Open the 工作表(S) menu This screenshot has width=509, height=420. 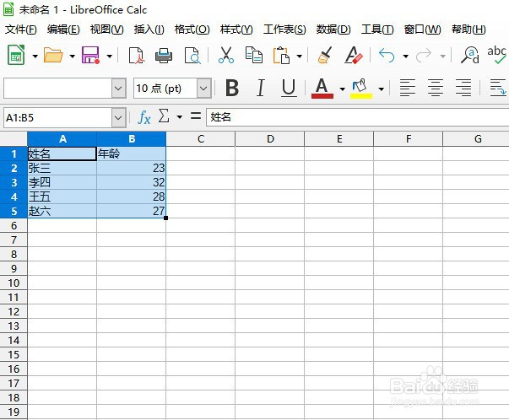284,30
